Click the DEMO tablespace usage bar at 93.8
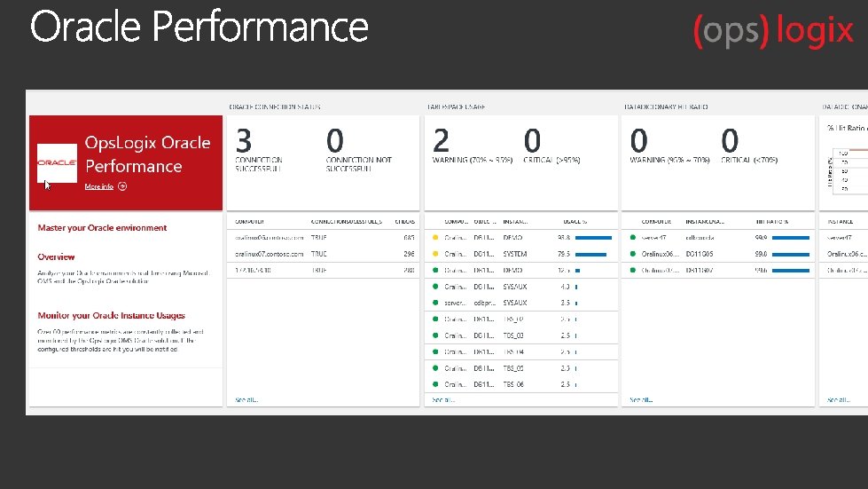The height and width of the screenshot is (489, 868). tap(593, 238)
